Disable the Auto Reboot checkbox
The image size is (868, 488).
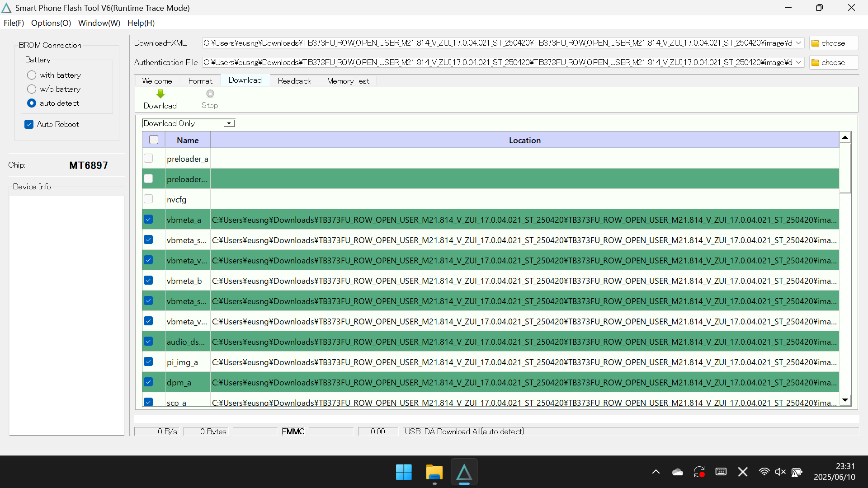[x=29, y=124]
